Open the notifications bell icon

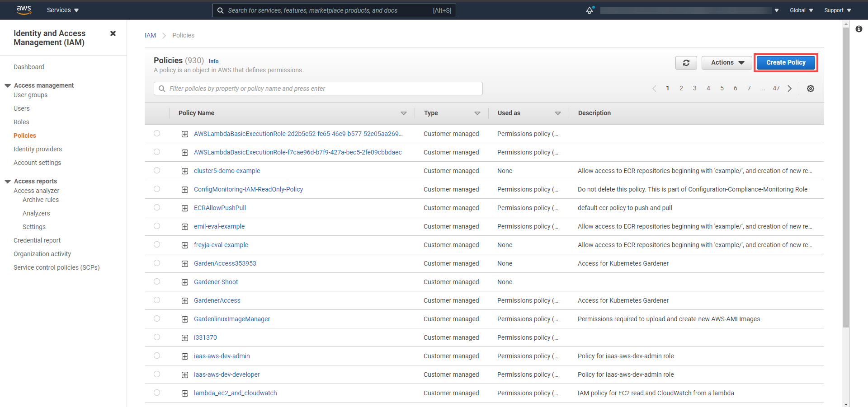(x=590, y=10)
